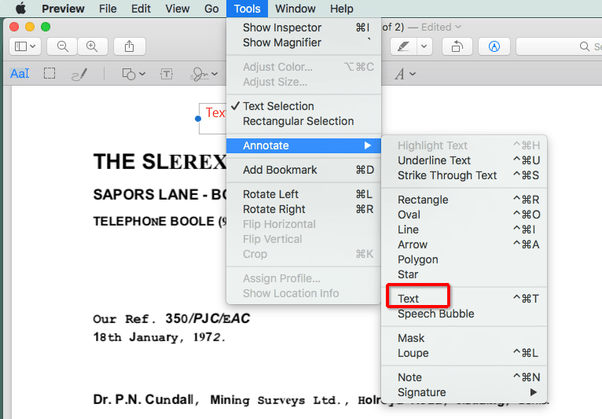Select Loupe annotation
Screen dimensions: 602x419
(x=464, y=353)
